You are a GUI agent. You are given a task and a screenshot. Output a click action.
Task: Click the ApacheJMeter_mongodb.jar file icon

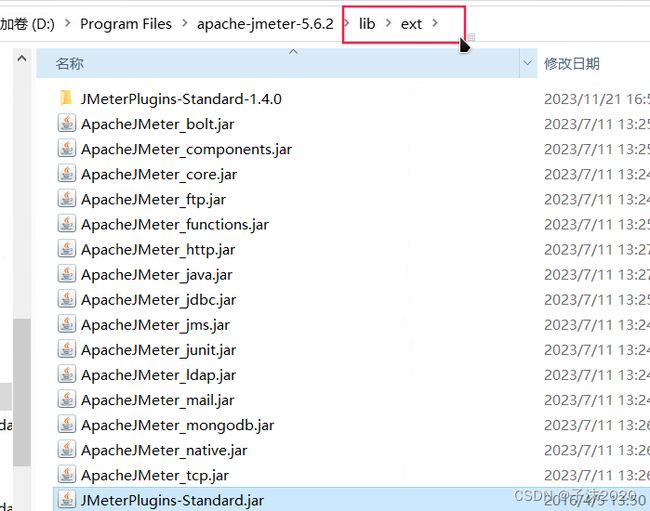[x=66, y=424]
